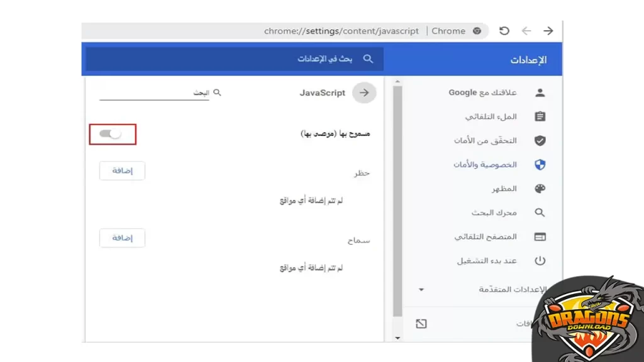Click إضافة under the سماح section
The width and height of the screenshot is (644, 362).
122,238
